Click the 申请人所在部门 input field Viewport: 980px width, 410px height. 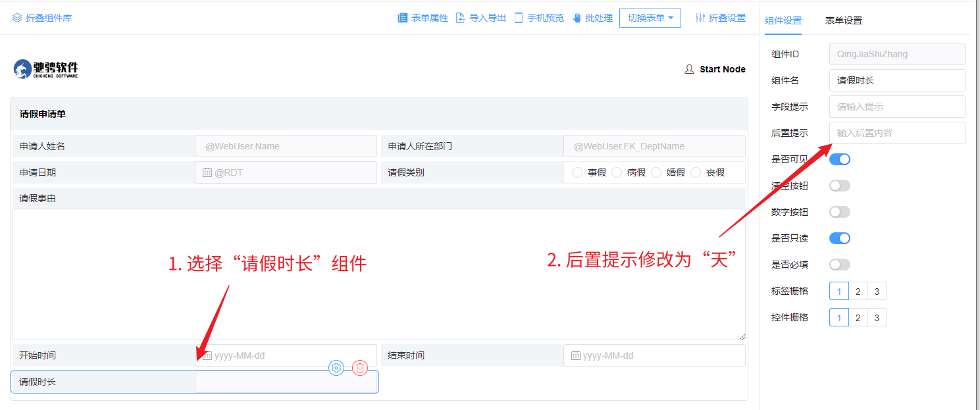655,146
